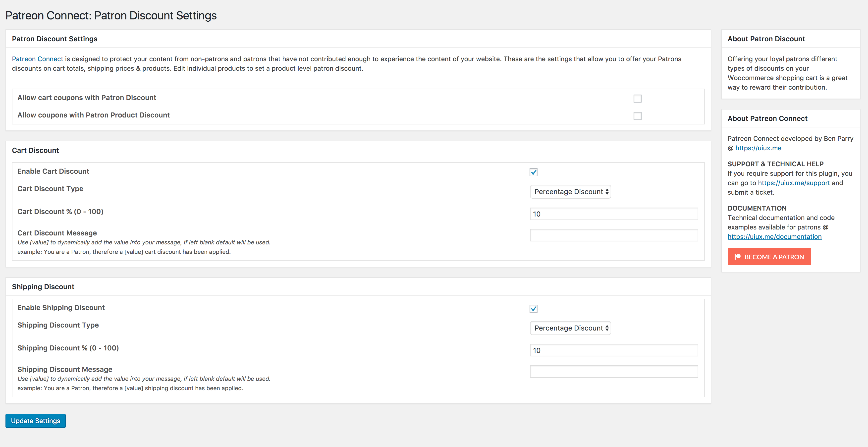Image resolution: width=868 pixels, height=447 pixels.
Task: Click the Shipping Discount section heading
Action: point(43,286)
